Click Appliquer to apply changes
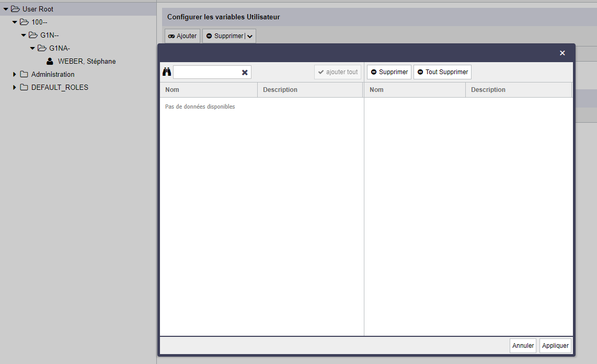The height and width of the screenshot is (364, 597). (555, 345)
